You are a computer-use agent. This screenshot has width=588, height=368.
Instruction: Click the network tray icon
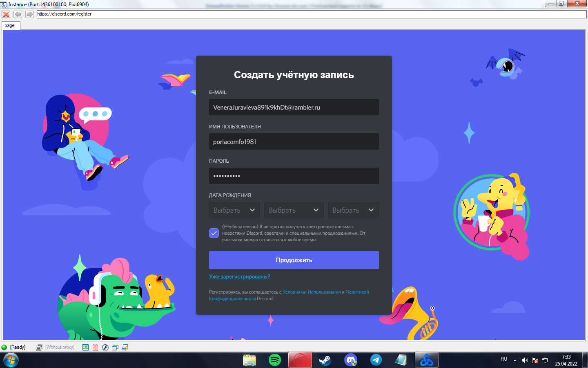545,360
